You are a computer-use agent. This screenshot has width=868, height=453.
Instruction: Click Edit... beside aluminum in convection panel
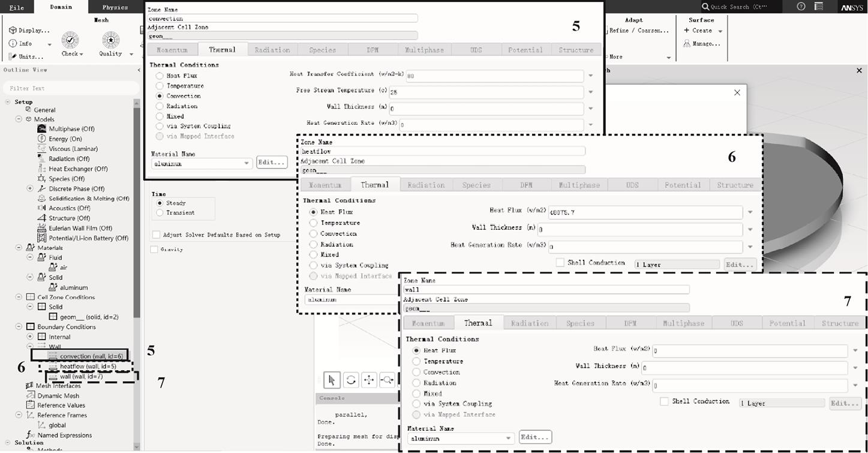[x=272, y=163]
